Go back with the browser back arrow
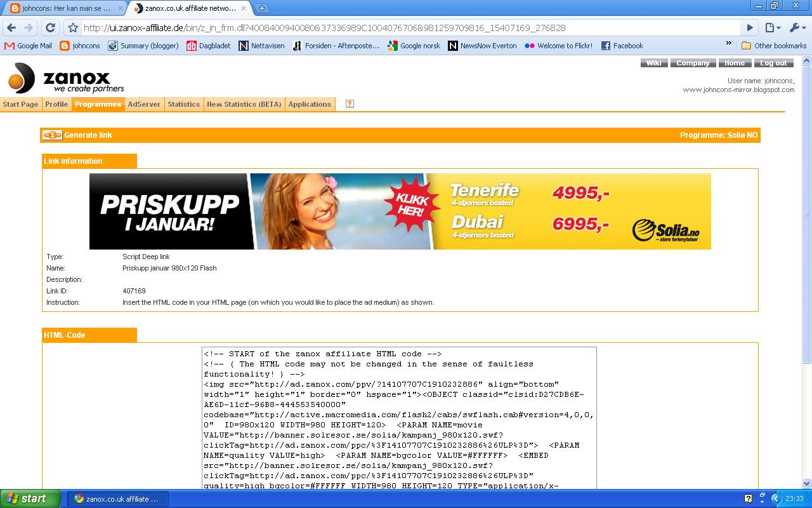812x508 pixels. (x=11, y=28)
